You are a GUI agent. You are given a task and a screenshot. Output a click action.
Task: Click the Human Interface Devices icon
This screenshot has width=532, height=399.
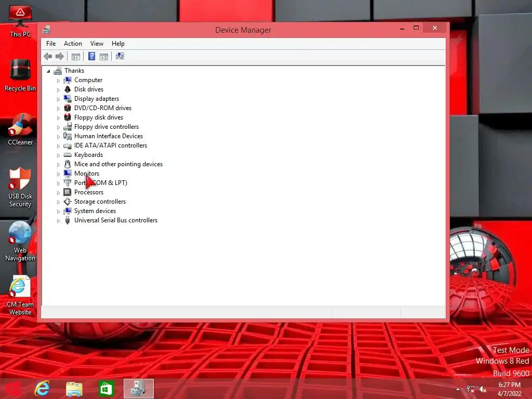(68, 136)
